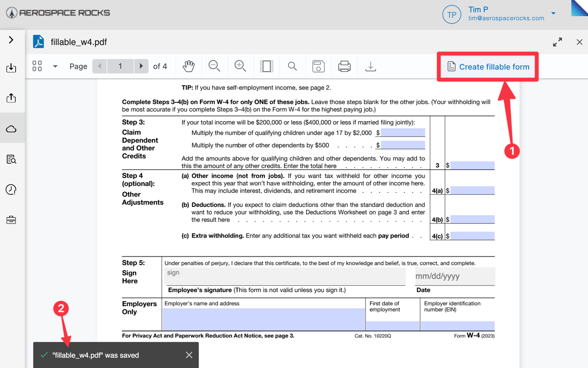Open the upload/share sidebar icon
The height and width of the screenshot is (368, 588).
[11, 98]
